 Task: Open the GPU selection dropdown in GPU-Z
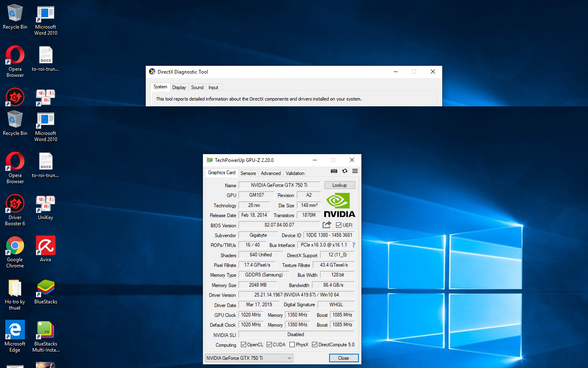tap(249, 358)
